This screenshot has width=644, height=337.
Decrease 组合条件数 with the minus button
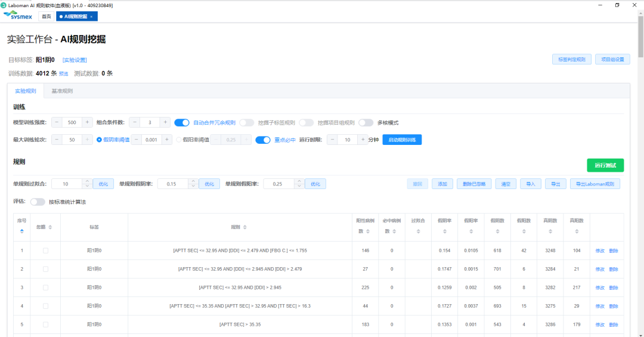[x=135, y=122]
